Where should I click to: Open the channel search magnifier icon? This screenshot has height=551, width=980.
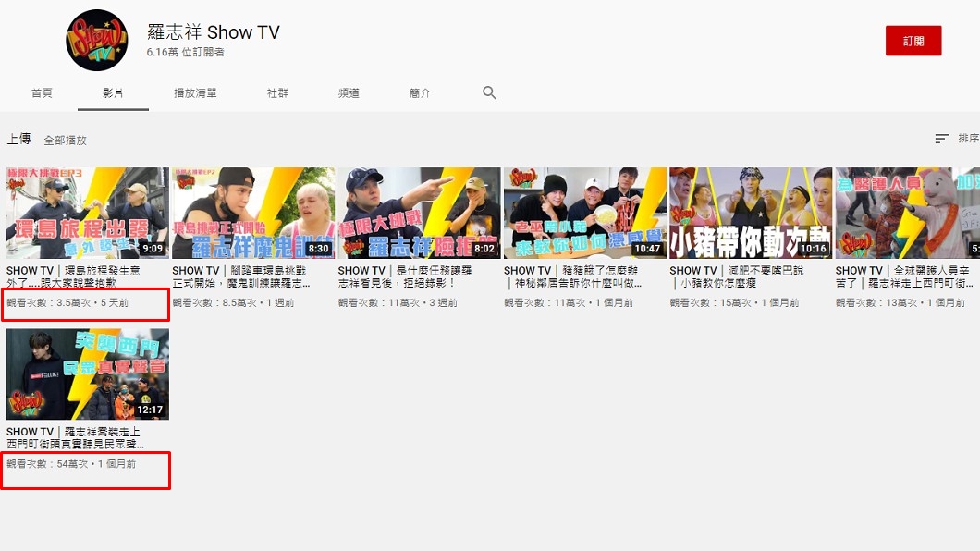489,93
